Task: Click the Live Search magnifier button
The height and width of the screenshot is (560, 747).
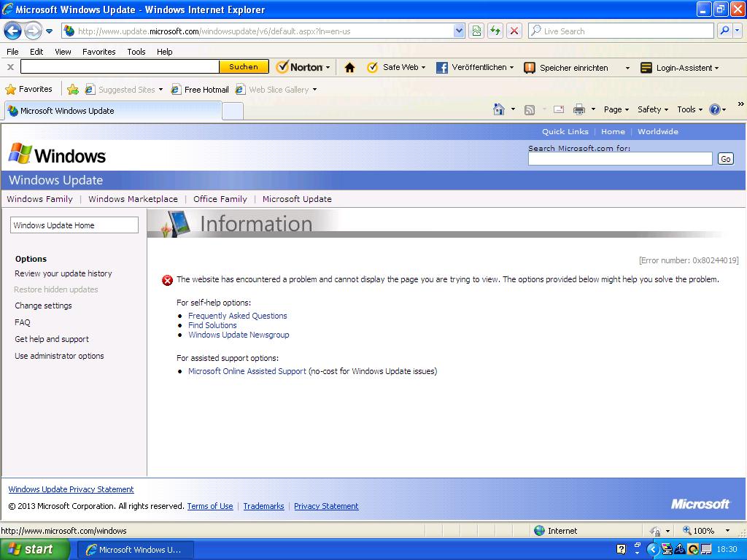Action: [x=724, y=31]
